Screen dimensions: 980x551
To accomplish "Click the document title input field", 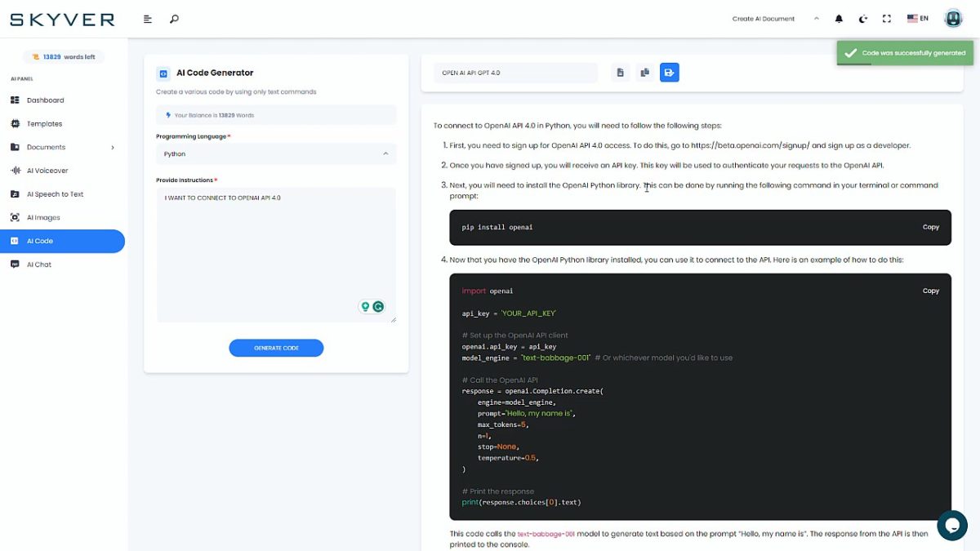I will [515, 73].
